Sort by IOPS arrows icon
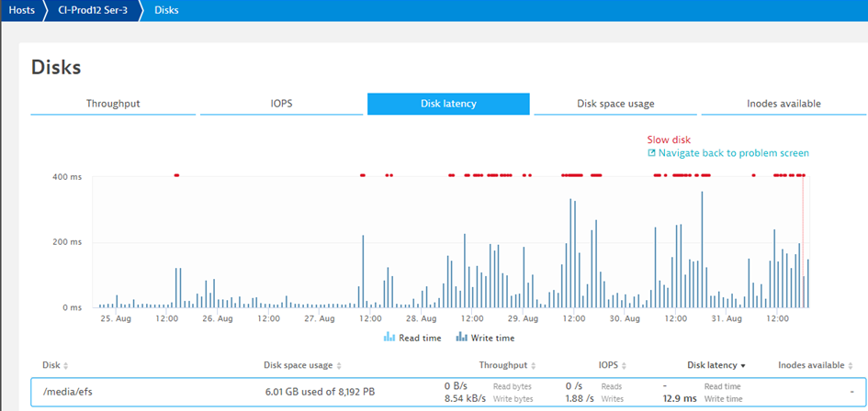The image size is (868, 411). click(x=624, y=366)
